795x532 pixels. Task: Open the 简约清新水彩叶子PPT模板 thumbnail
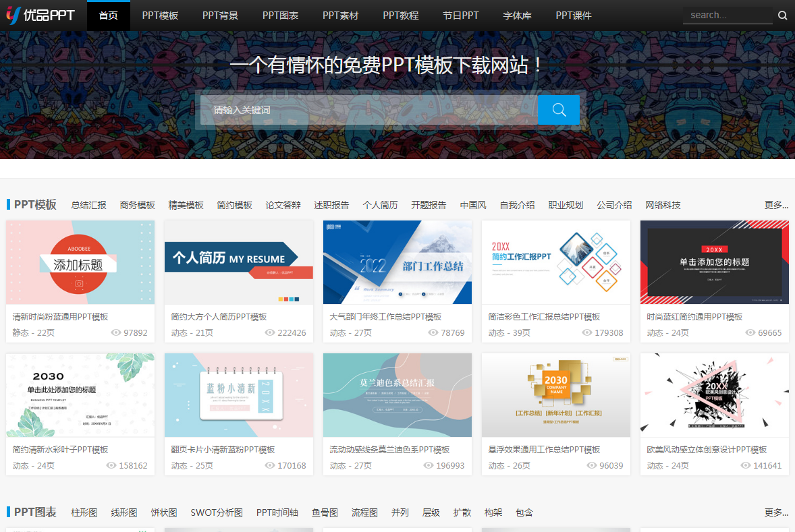(80, 395)
